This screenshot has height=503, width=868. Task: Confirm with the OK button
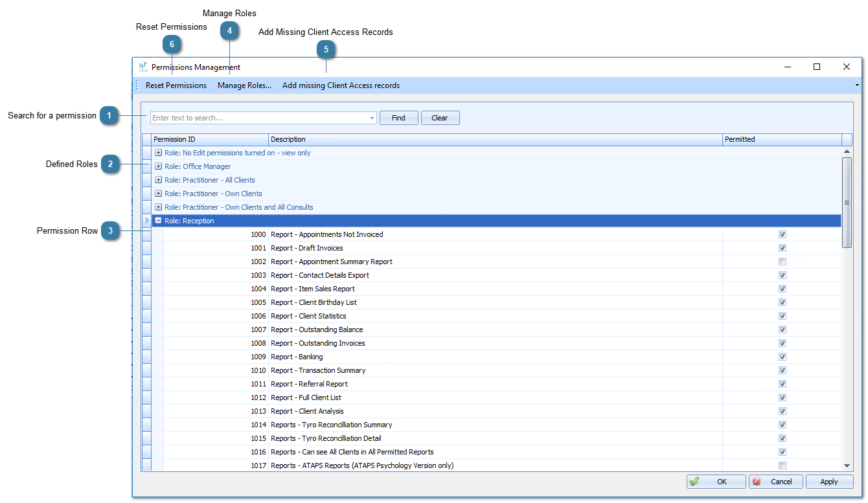tap(716, 482)
